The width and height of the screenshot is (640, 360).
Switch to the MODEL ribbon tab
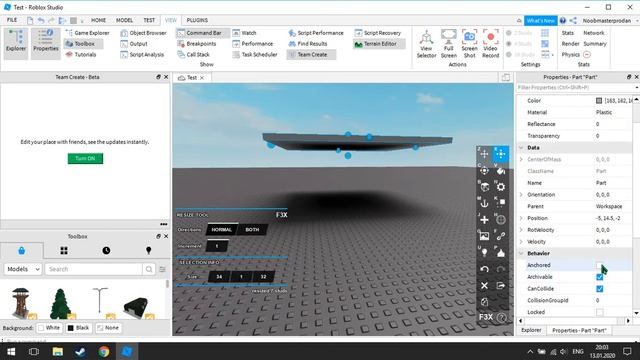coord(124,20)
